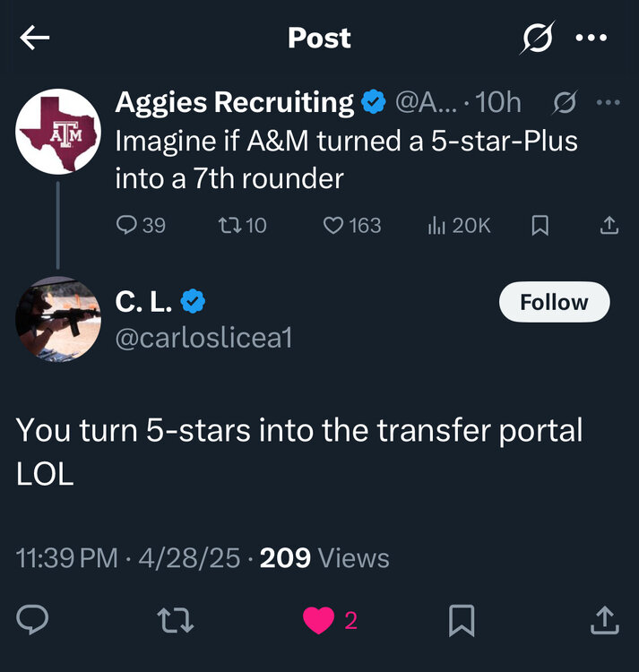The image size is (639, 672).
Task: View analytics for the 20K views post
Action: [460, 226]
